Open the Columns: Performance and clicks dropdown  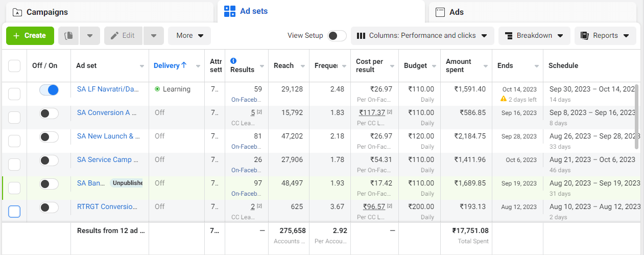[422, 36]
